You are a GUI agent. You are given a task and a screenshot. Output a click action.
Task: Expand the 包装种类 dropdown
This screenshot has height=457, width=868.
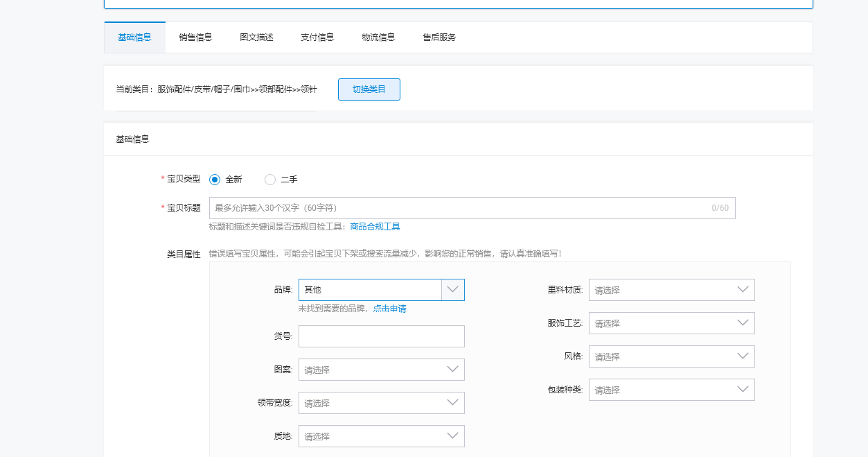(x=671, y=390)
